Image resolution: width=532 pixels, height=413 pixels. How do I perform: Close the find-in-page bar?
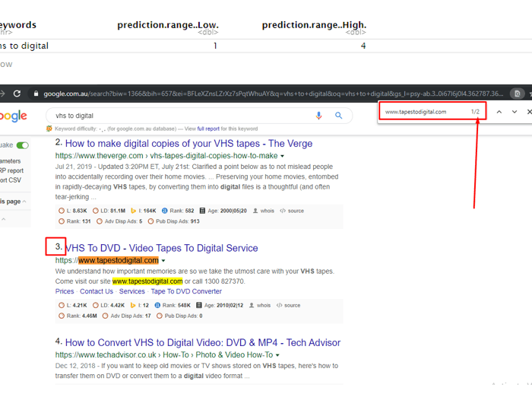coord(529,112)
